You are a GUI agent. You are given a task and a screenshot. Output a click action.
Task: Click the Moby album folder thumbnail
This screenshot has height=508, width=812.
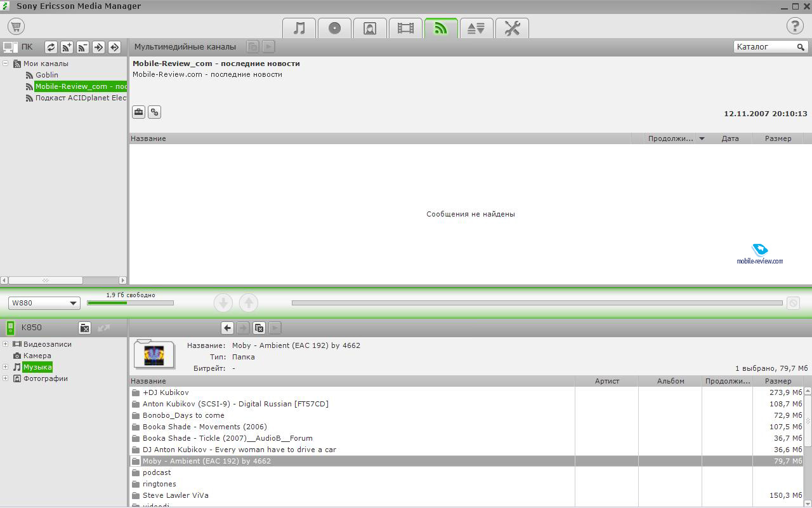154,354
